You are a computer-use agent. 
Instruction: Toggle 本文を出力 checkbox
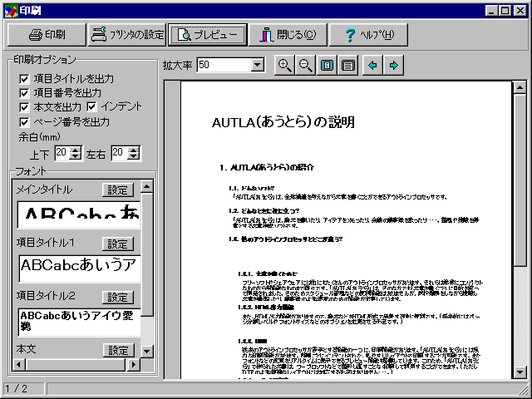click(x=24, y=107)
